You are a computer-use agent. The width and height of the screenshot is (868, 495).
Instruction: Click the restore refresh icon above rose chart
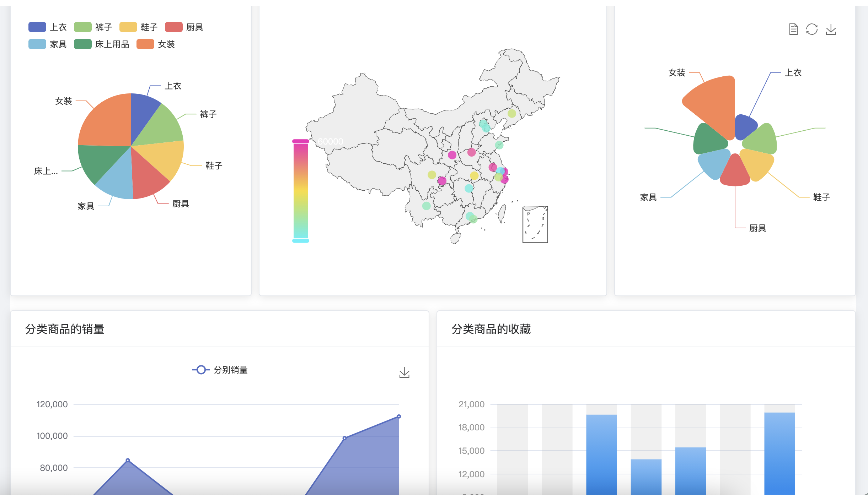812,29
